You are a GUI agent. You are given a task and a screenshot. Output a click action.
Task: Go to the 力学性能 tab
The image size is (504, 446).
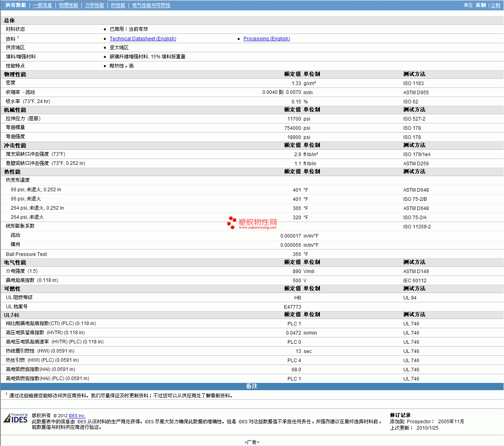pos(94,5)
